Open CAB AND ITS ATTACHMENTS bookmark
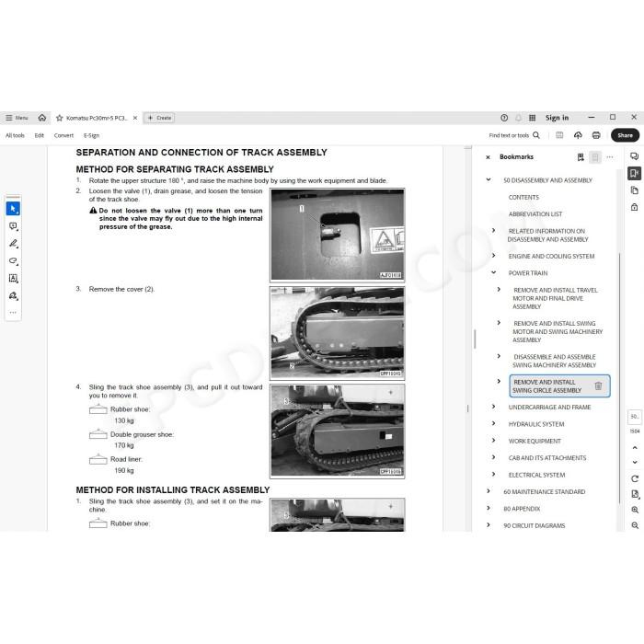The width and height of the screenshot is (644, 644). [547, 458]
